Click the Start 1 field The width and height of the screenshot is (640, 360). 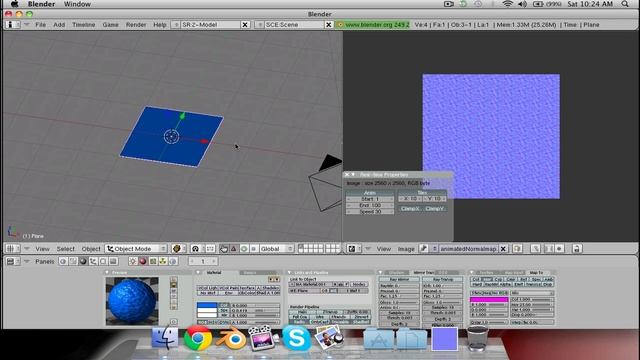pyautogui.click(x=370, y=199)
